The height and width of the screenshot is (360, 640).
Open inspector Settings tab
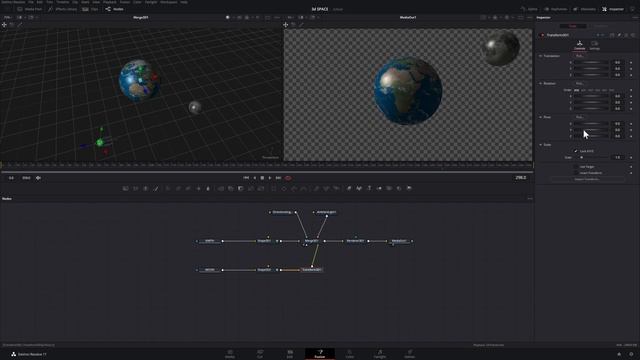point(595,45)
